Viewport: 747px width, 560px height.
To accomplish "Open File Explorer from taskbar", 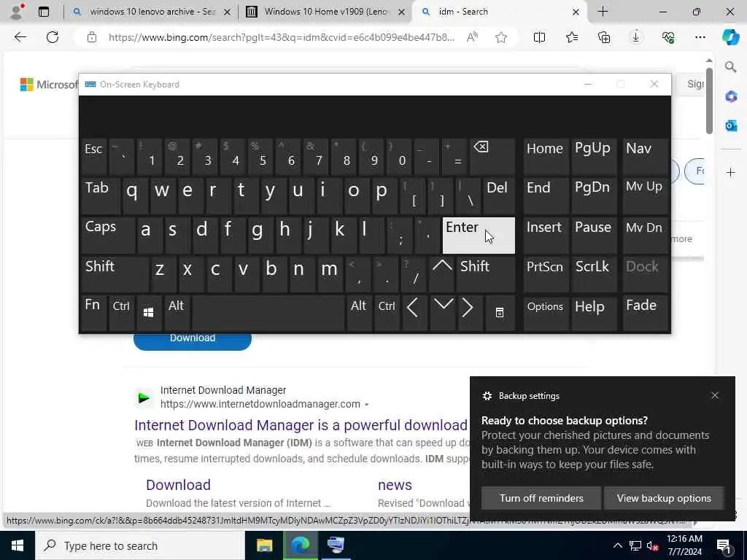I will (264, 545).
